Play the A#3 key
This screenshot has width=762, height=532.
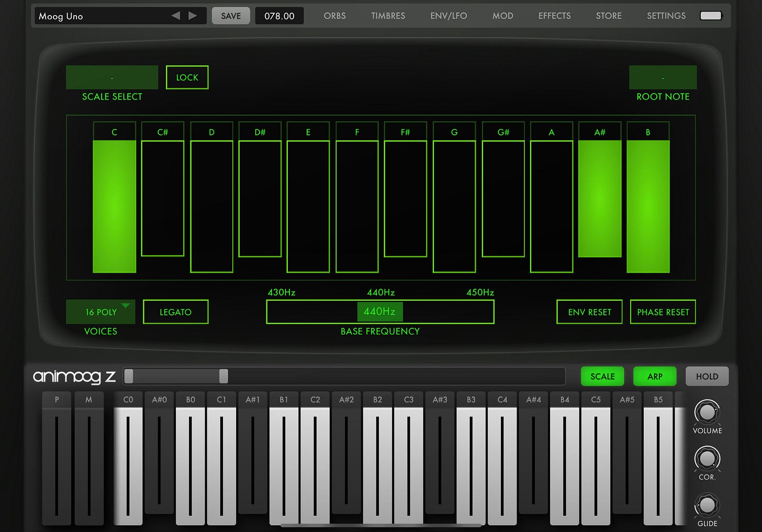click(x=440, y=453)
